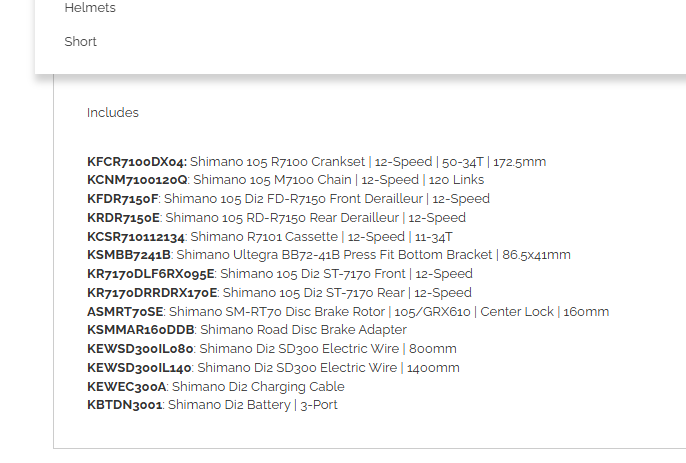Image resolution: width=686 pixels, height=463 pixels.
Task: Select the KFCR7100DX04 crankset line
Action: coord(316,161)
